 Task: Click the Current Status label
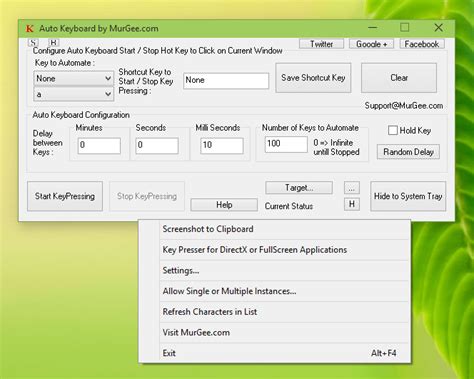(x=289, y=206)
